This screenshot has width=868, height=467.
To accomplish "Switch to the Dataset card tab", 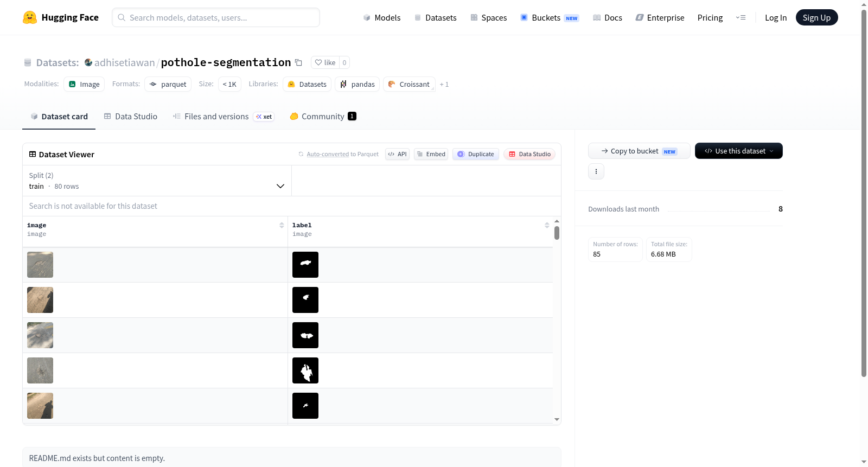I will [x=59, y=116].
